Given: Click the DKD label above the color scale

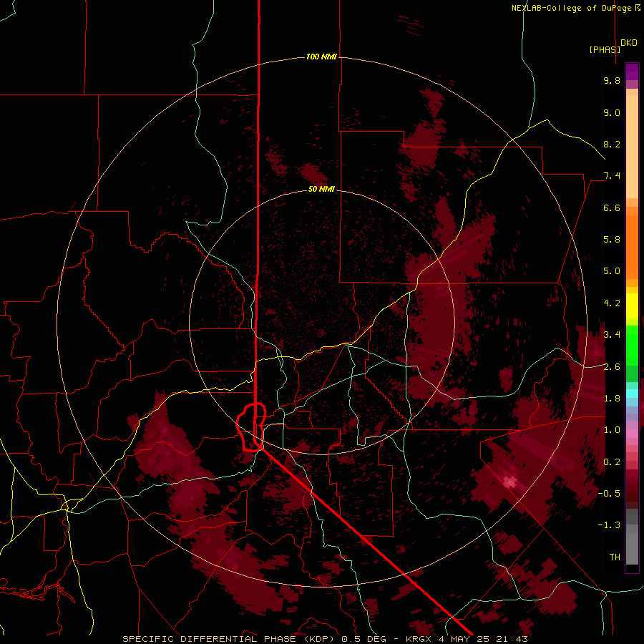Looking at the screenshot, I should pyautogui.click(x=629, y=43).
